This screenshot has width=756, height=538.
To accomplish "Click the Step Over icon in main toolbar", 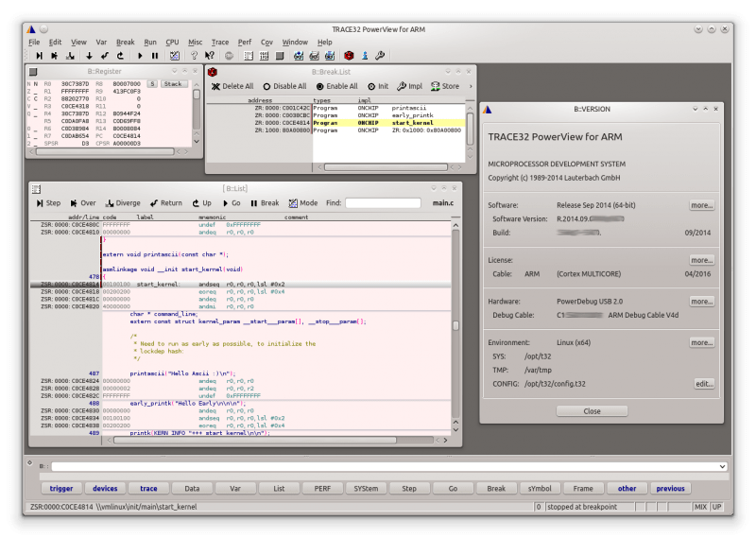I will (x=55, y=56).
